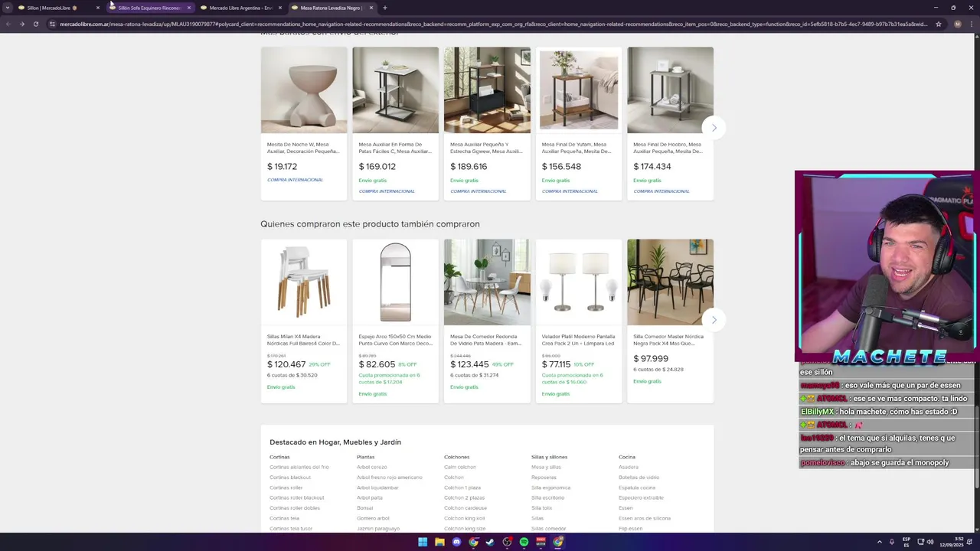The height and width of the screenshot is (551, 980).
Task: Open the Chrome profile avatar menu
Action: (x=957, y=24)
